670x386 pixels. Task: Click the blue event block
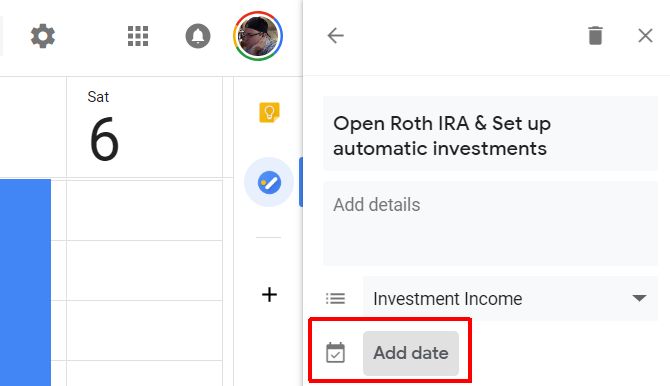coord(25,282)
